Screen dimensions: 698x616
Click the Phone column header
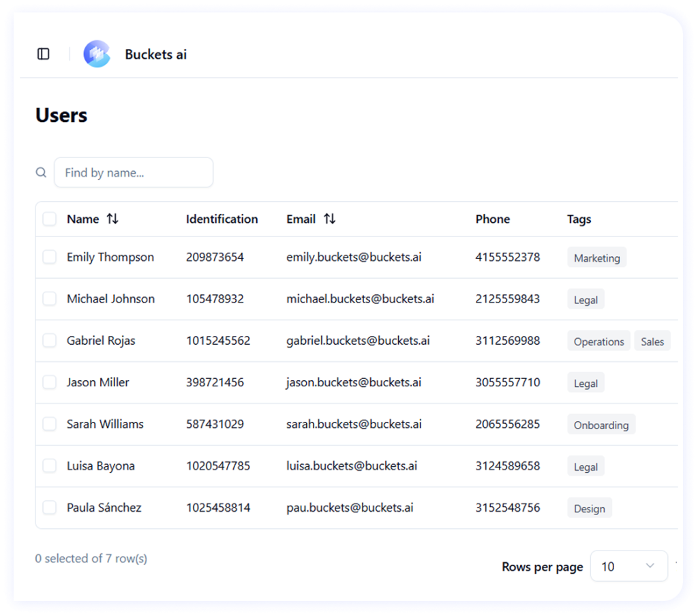(492, 219)
